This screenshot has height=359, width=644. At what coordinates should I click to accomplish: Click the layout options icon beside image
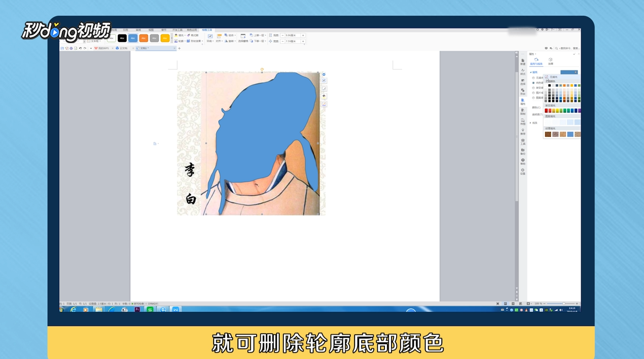click(x=324, y=81)
